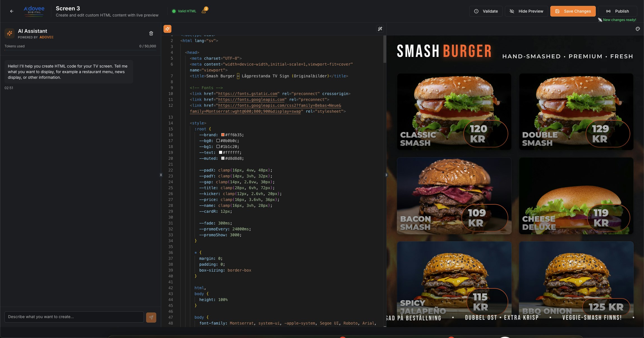Toggle the preview off with Hide Preview
This screenshot has width=644, height=338.
pyautogui.click(x=526, y=11)
